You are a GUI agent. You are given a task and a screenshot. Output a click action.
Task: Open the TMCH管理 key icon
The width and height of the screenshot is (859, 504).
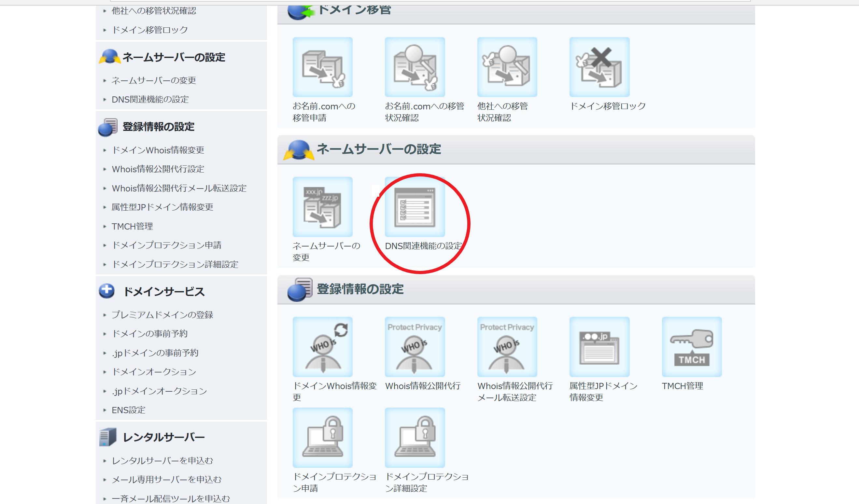point(691,346)
